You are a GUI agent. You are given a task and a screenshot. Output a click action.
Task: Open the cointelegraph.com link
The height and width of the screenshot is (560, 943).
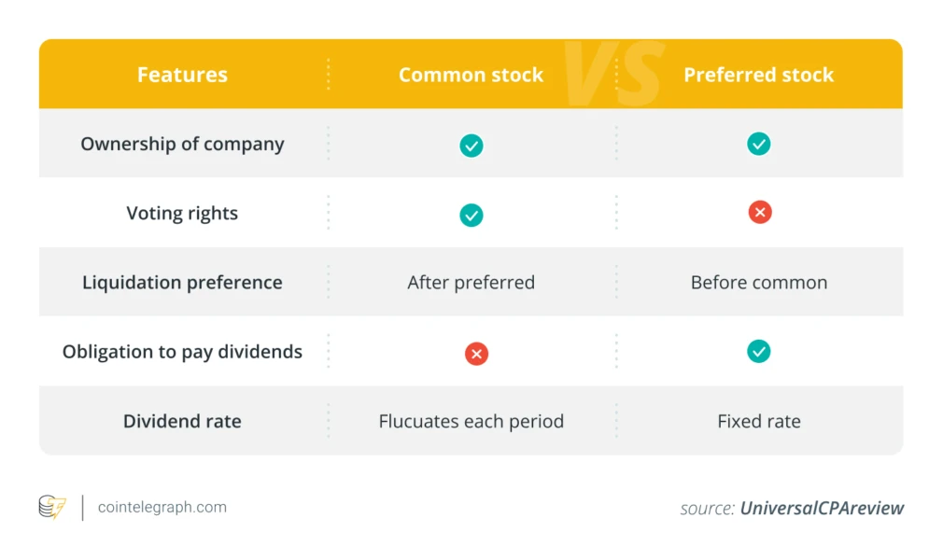click(162, 508)
